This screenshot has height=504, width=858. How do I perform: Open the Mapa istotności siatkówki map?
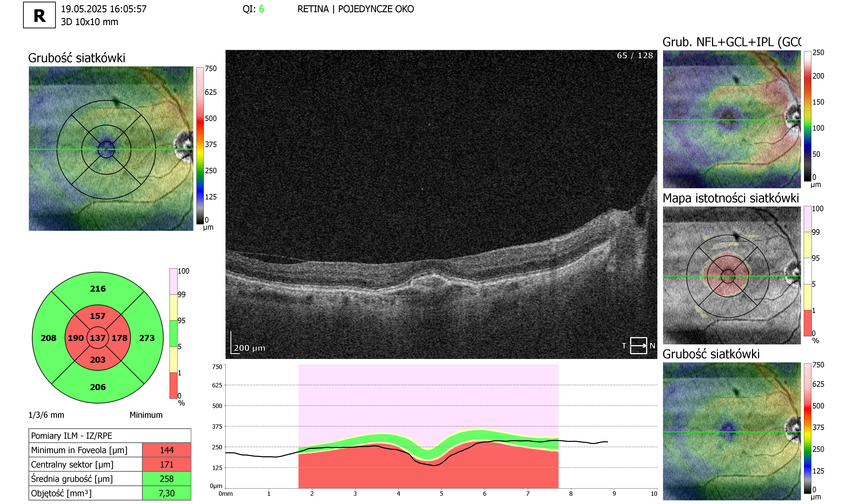click(x=732, y=275)
